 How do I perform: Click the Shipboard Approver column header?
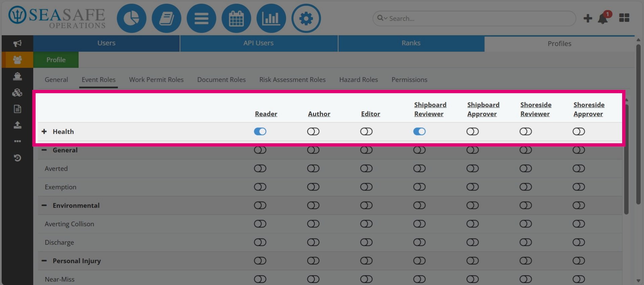click(x=483, y=109)
